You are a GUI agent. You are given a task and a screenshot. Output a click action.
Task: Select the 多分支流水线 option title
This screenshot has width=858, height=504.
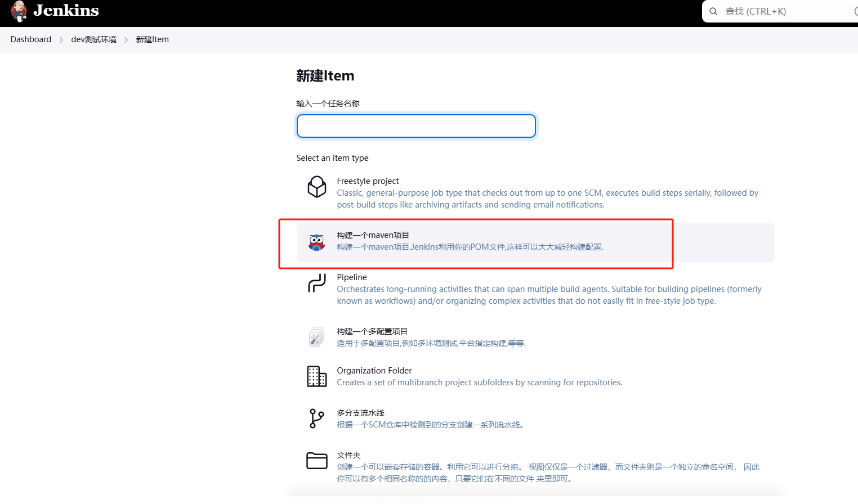[361, 413]
